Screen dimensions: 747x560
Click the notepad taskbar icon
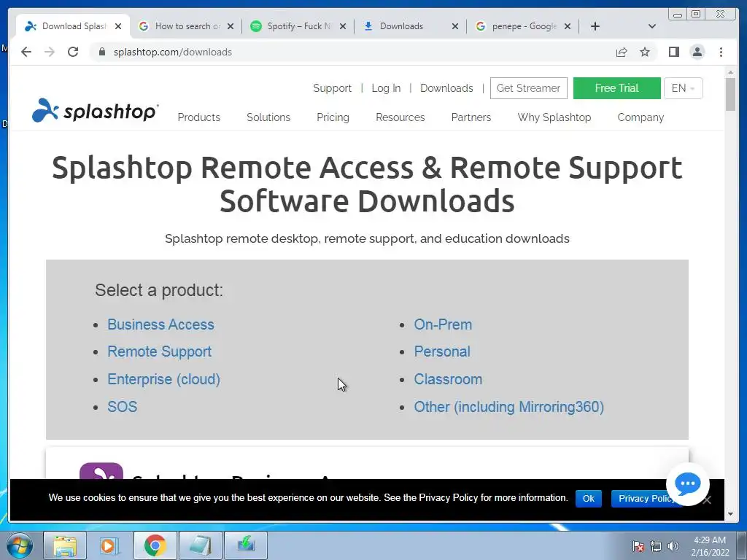click(x=200, y=545)
